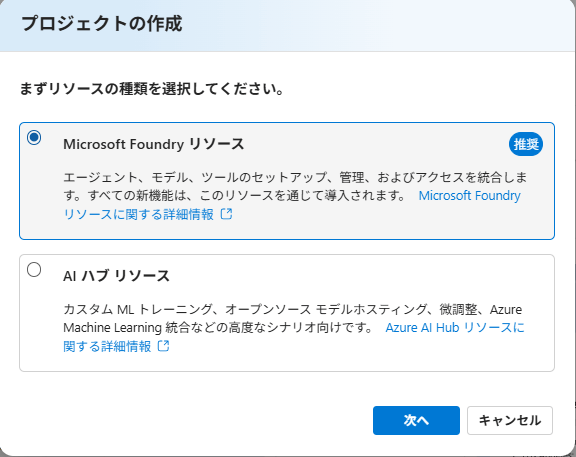Click the 推奨 badge
Viewport: 576px width, 457px height.
point(526,144)
